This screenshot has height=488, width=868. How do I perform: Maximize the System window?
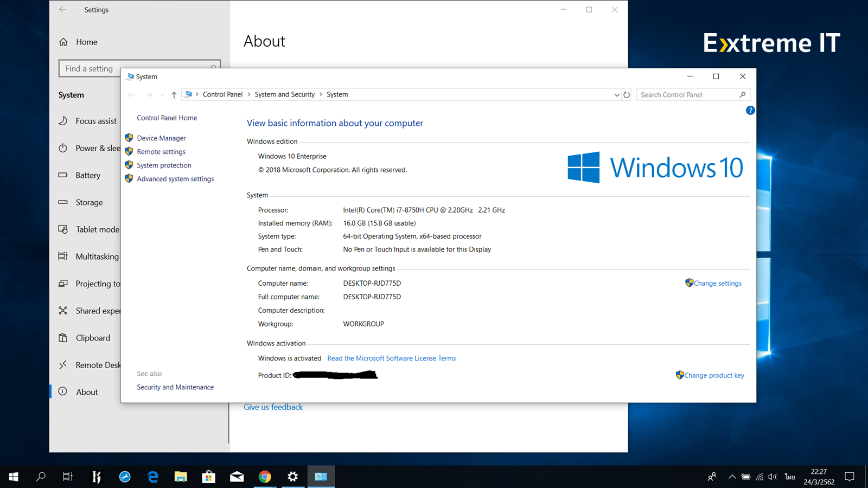click(716, 76)
